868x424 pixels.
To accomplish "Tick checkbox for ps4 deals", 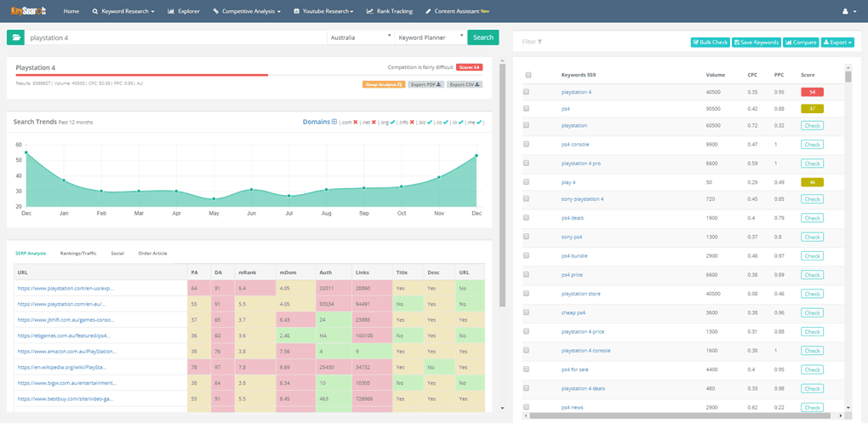I will click(526, 218).
